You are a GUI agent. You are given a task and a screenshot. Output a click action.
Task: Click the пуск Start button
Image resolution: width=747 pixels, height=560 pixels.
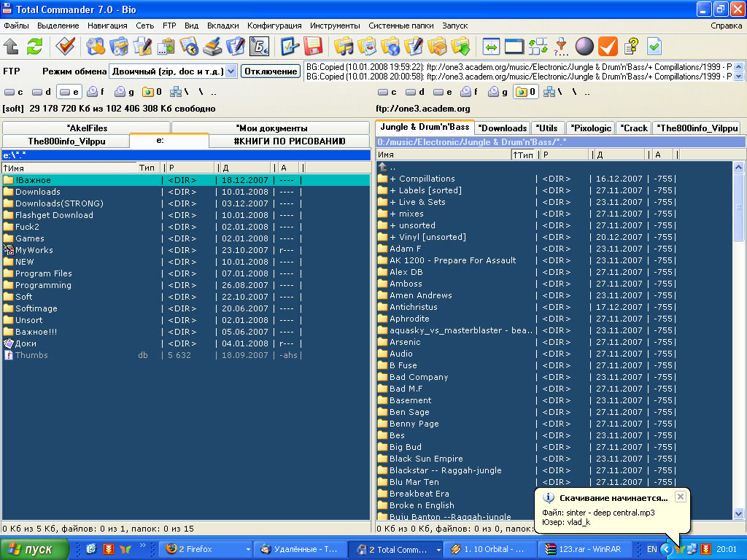34,549
